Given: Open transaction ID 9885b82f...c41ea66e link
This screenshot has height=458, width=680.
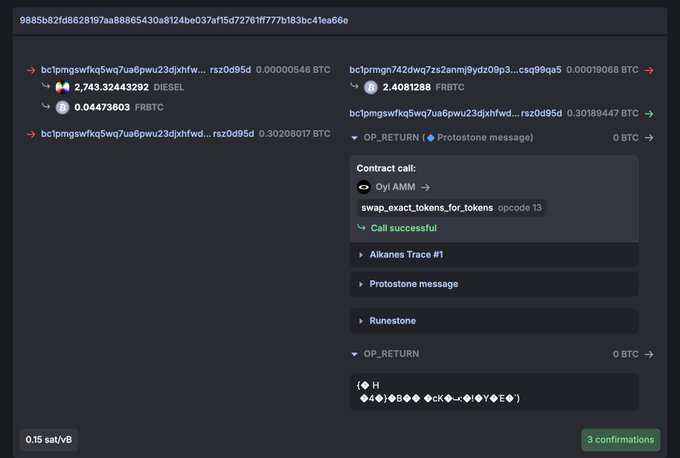Looking at the screenshot, I should (x=183, y=20).
